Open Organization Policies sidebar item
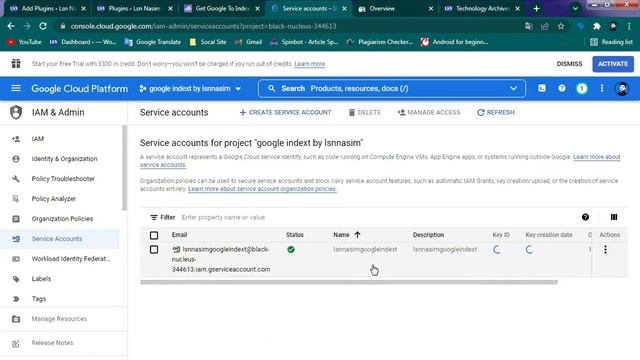Viewport: 640px width, 360px height. pos(60,219)
